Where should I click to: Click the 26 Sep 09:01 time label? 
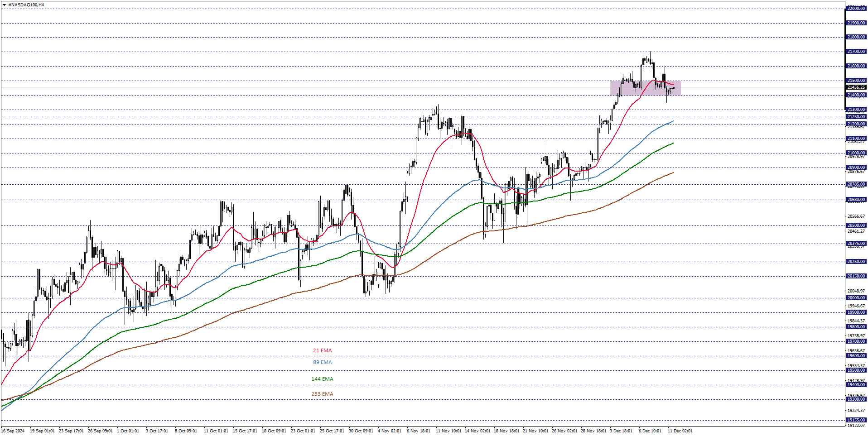(x=100, y=431)
